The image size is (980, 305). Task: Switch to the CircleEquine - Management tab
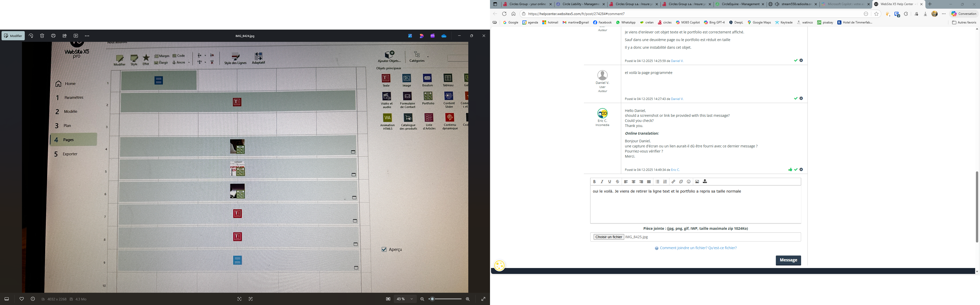click(x=740, y=4)
